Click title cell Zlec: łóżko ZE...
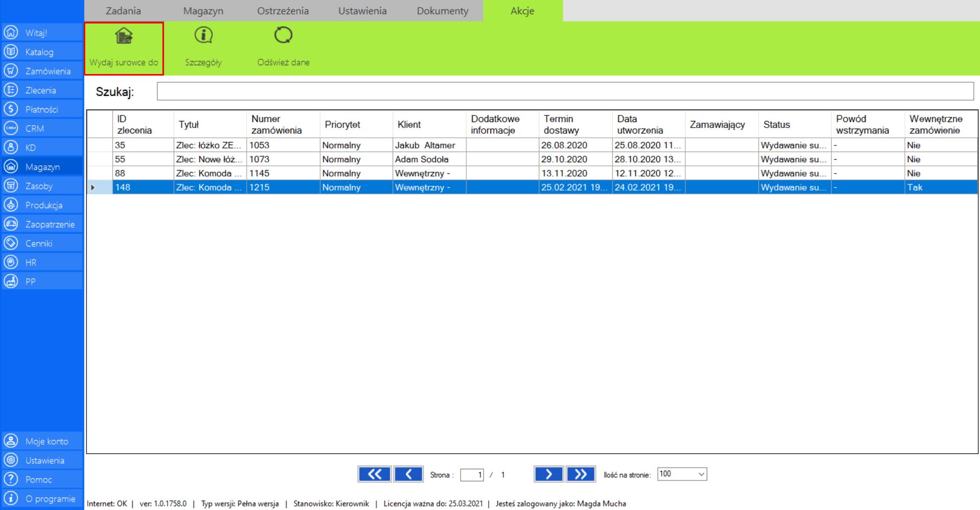980x510 pixels. [x=210, y=145]
